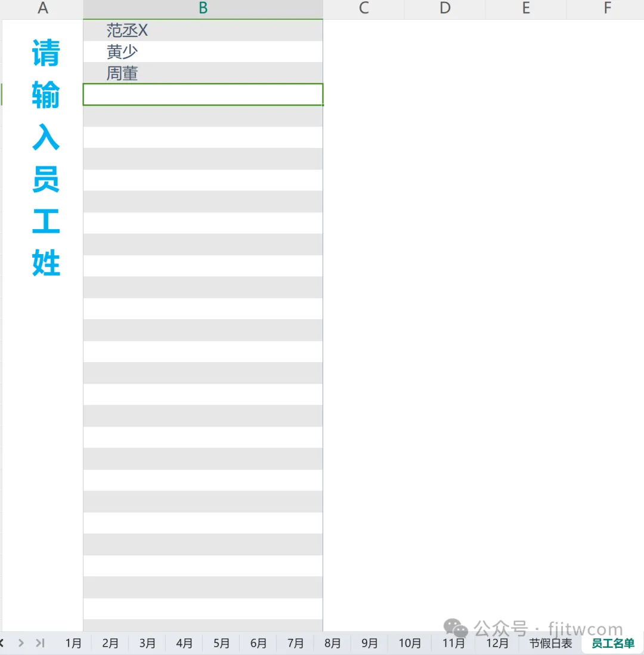
Task: Open the 9月 sheet tab
Action: click(x=370, y=643)
